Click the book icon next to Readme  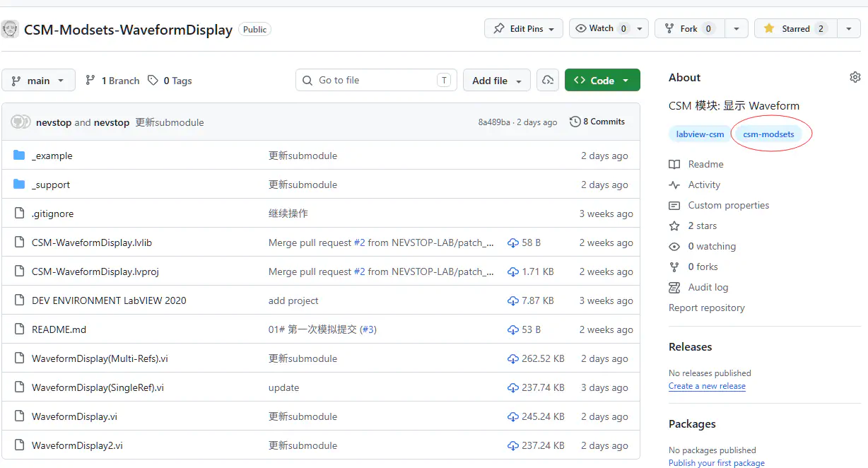674,164
